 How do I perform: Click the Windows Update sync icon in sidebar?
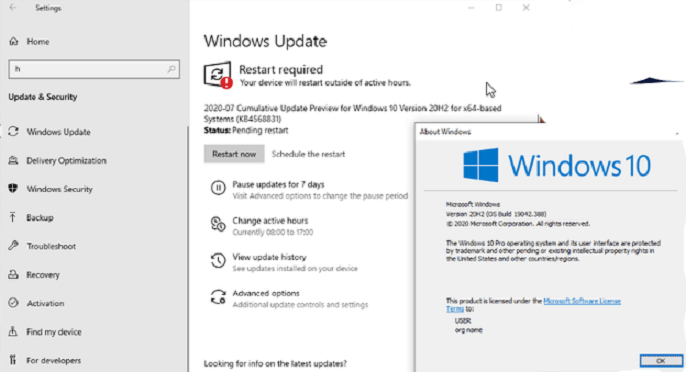coord(14,131)
